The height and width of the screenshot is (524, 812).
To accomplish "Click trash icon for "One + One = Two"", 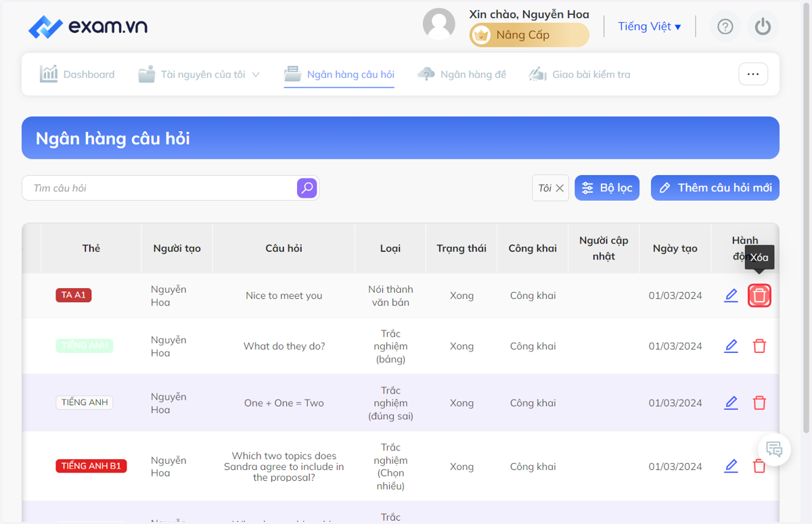I will 759,403.
